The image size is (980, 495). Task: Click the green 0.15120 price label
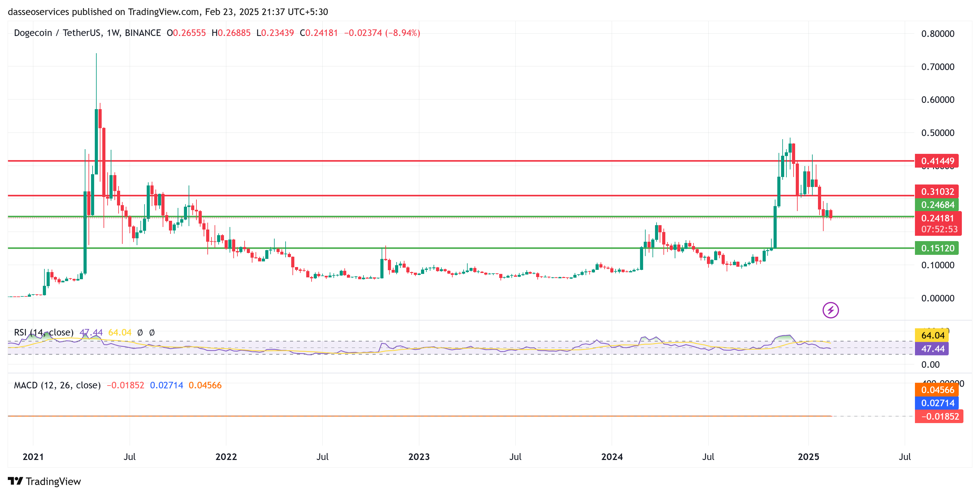pos(937,248)
